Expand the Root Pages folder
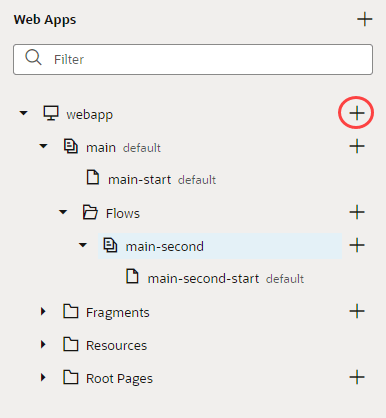Viewport: 386px width, 418px height. (x=43, y=377)
